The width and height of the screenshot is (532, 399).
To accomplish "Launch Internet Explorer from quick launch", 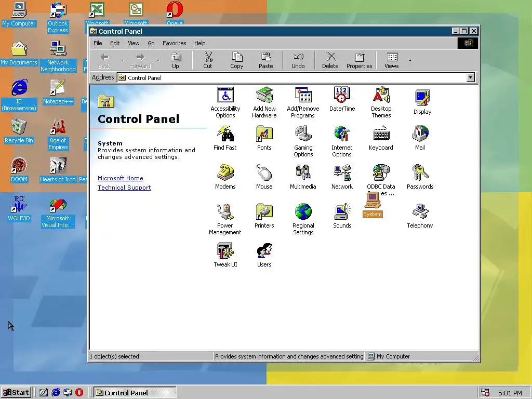I will tap(56, 392).
